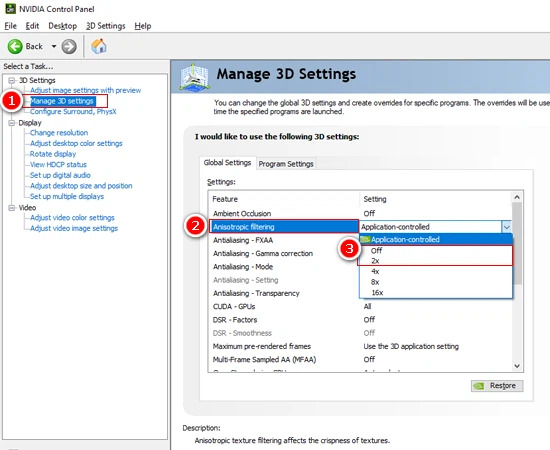
Task: Open the Desktop menu
Action: click(62, 26)
